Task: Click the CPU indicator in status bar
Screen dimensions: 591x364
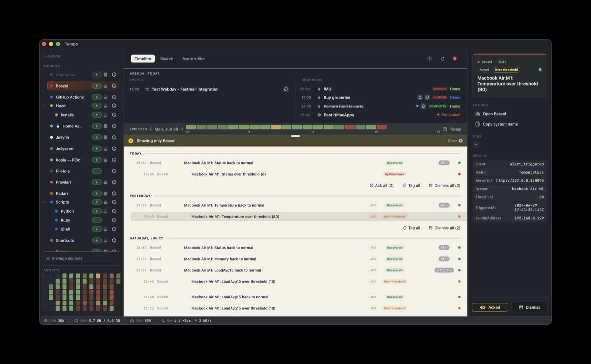Action: click(x=54, y=321)
